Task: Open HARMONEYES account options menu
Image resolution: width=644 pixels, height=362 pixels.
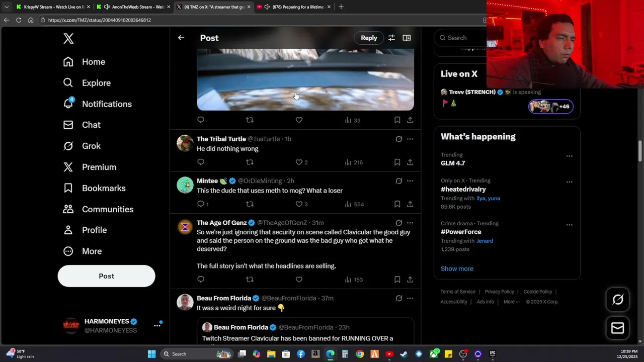Action: click(x=157, y=325)
